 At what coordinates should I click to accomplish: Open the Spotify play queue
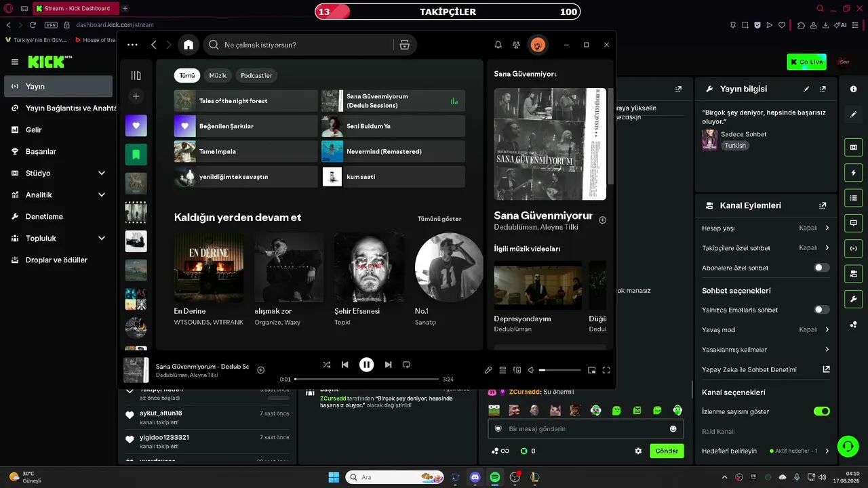pos(502,370)
